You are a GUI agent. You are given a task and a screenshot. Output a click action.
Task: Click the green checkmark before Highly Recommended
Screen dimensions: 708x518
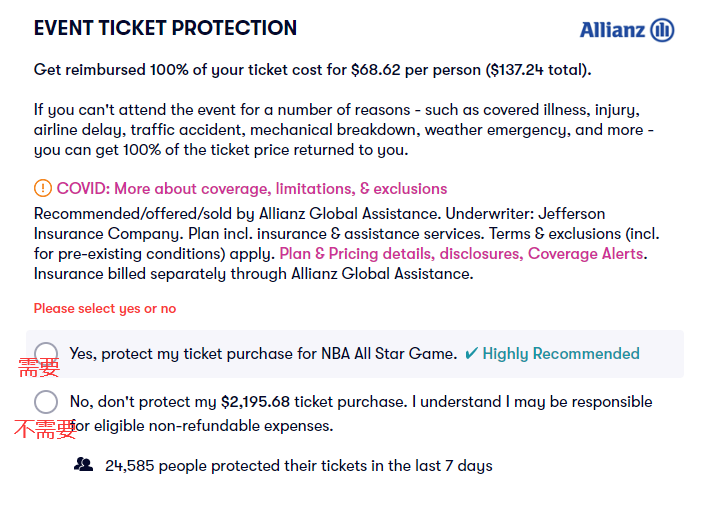472,353
